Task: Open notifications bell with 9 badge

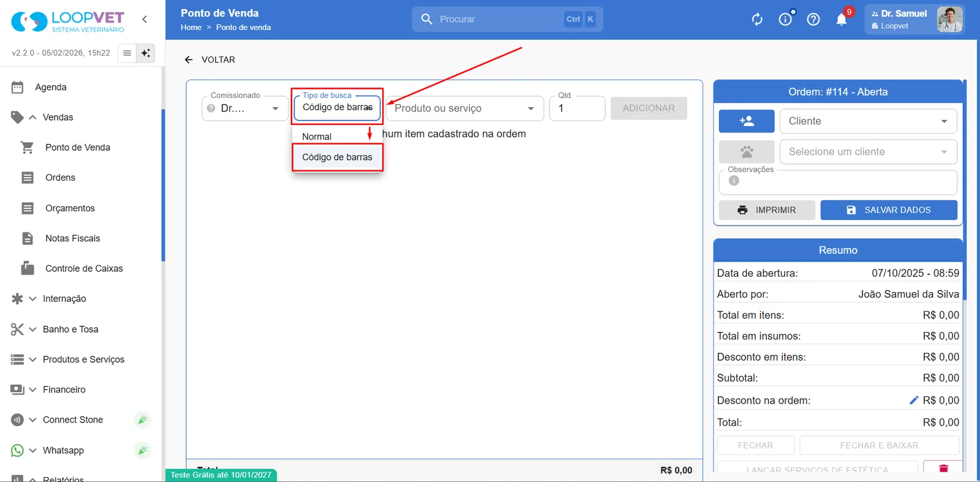Action: tap(842, 20)
